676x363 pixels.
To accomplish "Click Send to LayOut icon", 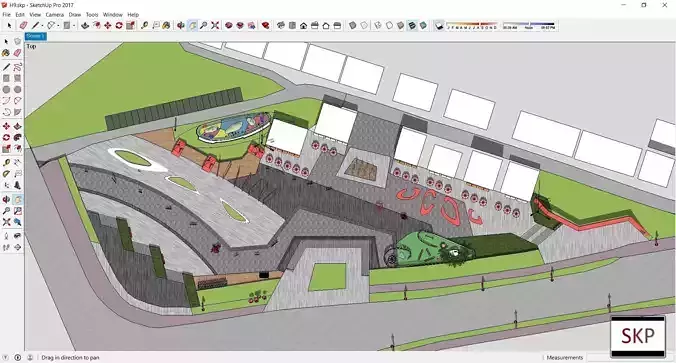I will (251, 25).
